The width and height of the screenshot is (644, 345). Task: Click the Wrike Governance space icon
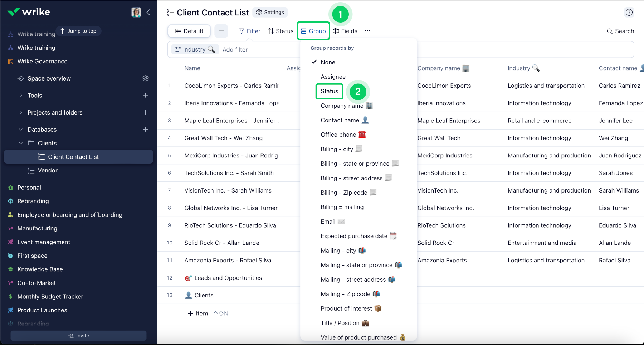pos(11,61)
